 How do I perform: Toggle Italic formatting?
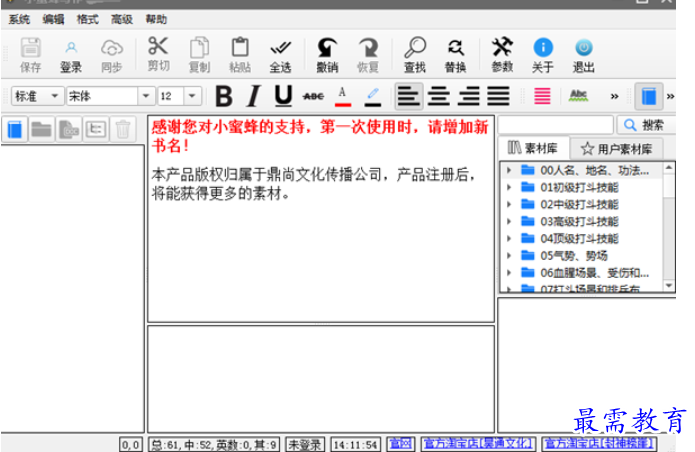pos(254,96)
